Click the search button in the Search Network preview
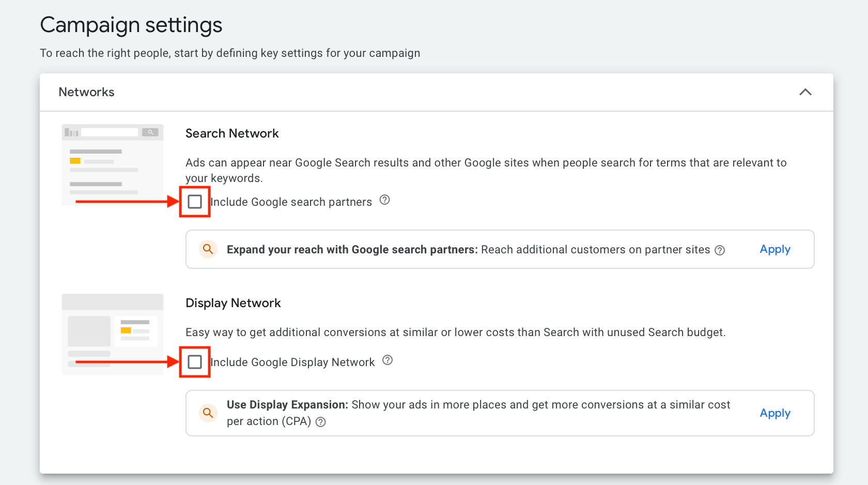This screenshot has width=868, height=485. tap(150, 132)
